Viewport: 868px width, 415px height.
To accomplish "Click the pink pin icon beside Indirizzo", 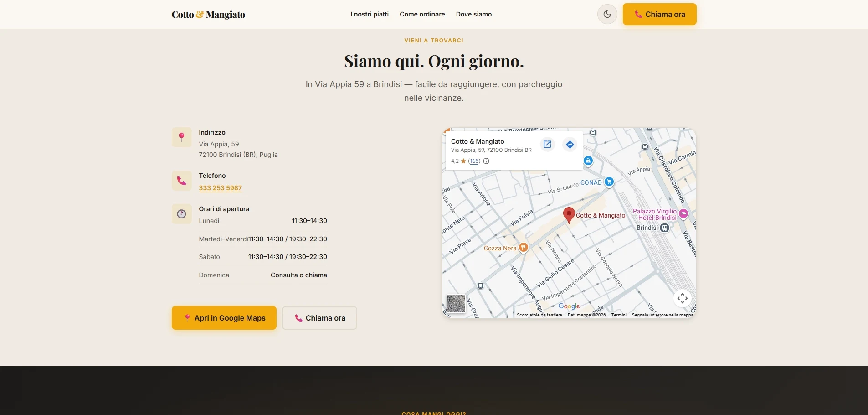I will coord(181,137).
